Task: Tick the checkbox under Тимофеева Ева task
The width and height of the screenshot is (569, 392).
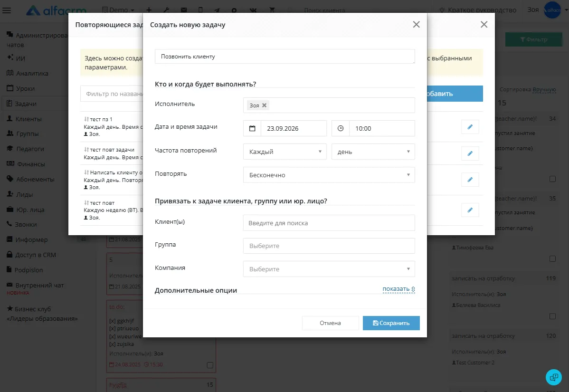Action: 552,259
